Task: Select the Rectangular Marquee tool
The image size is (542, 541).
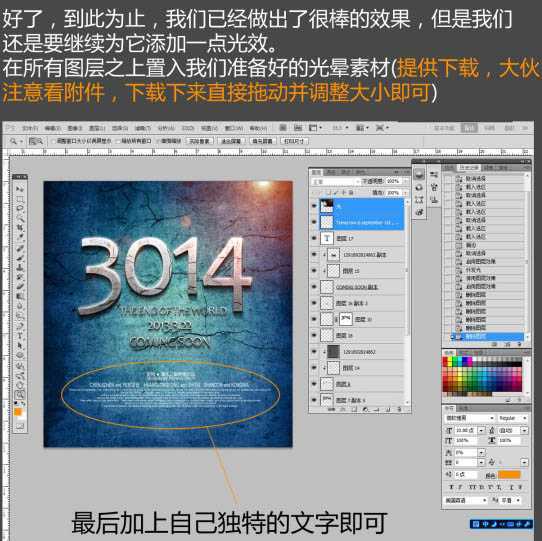Action: click(20, 199)
